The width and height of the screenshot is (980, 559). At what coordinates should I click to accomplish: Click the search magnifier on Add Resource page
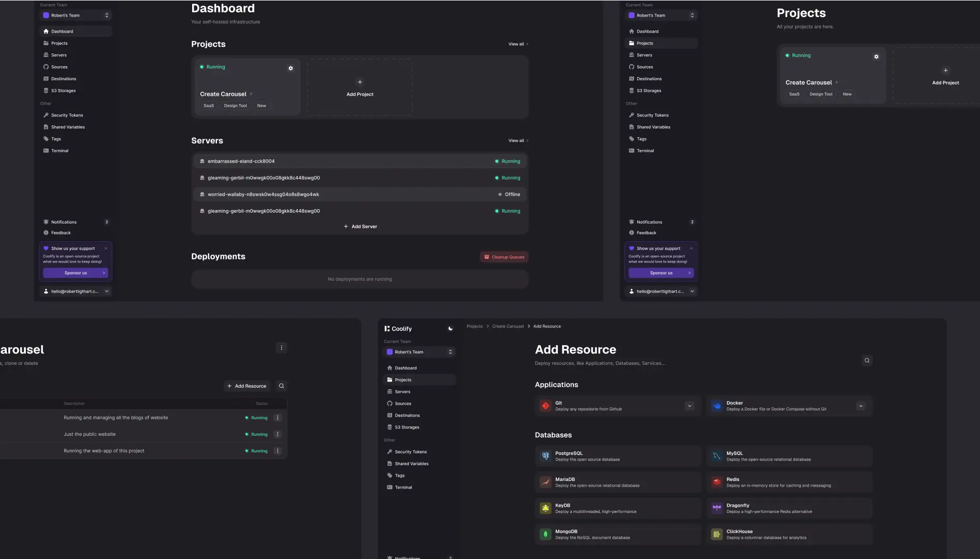point(867,360)
